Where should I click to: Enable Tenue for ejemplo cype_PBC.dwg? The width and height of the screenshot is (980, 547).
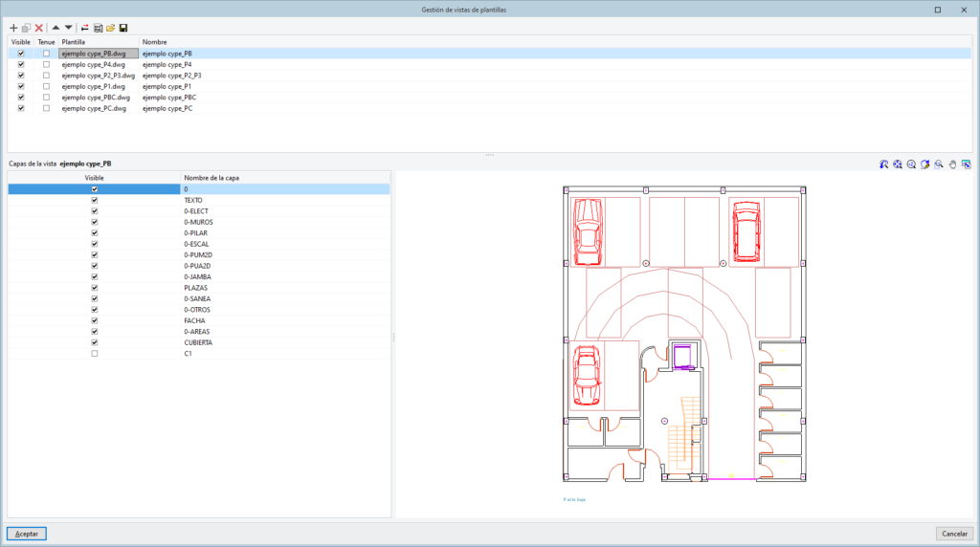click(x=46, y=98)
